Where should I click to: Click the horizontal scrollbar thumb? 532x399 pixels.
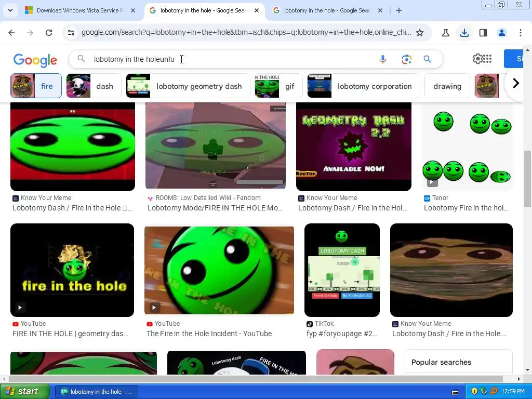[256, 379]
